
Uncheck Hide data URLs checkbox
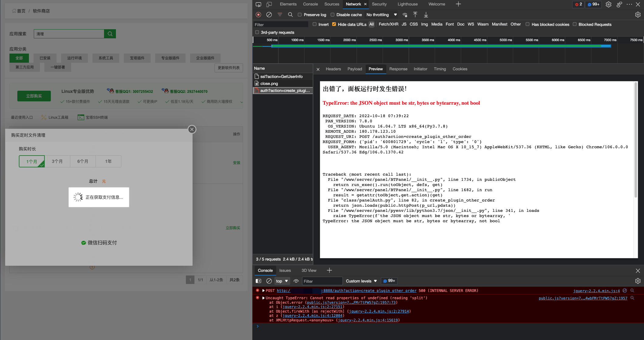[x=334, y=24]
